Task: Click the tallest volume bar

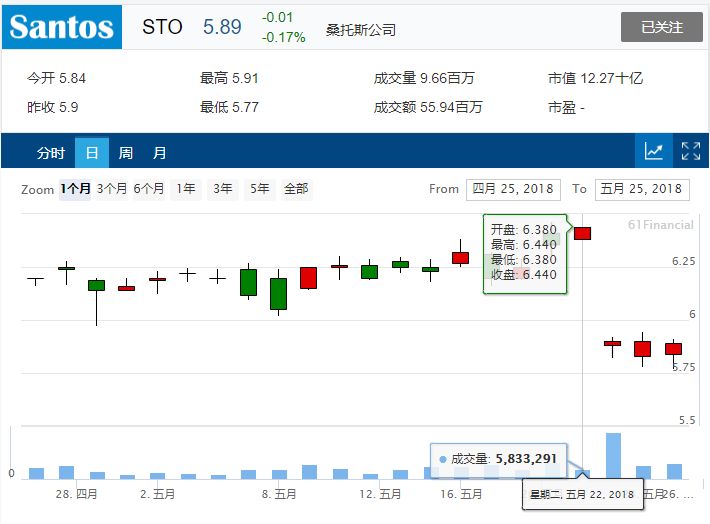Action: [x=613, y=456]
